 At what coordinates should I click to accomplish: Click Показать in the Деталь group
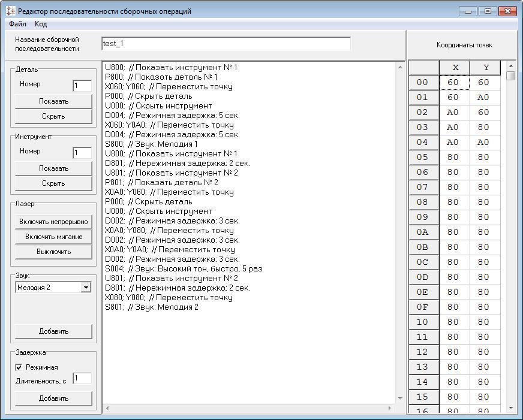53,101
